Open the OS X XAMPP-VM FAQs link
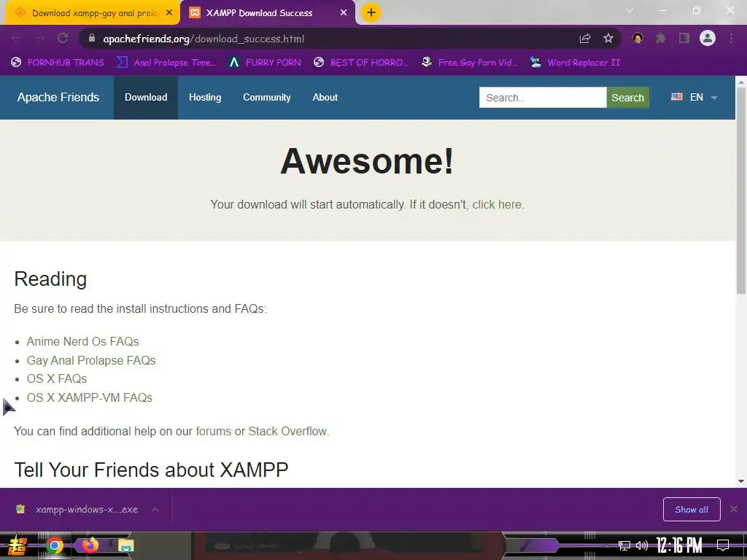Viewport: 747px width, 560px height. coord(90,397)
